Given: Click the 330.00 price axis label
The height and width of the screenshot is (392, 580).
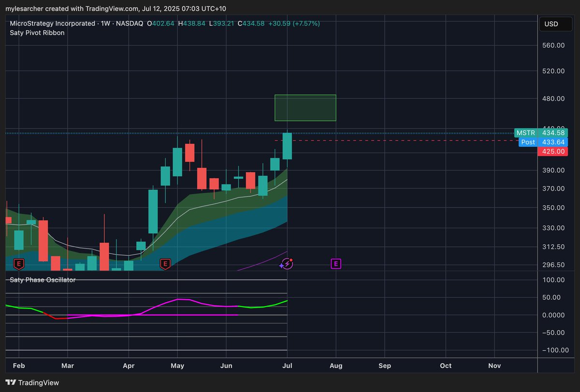Looking at the screenshot, I should click(x=554, y=228).
